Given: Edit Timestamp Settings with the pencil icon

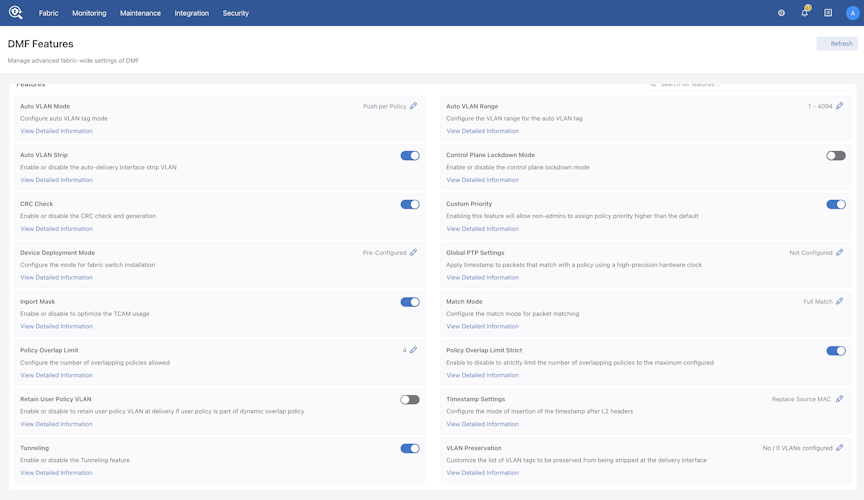Looking at the screenshot, I should tap(840, 399).
